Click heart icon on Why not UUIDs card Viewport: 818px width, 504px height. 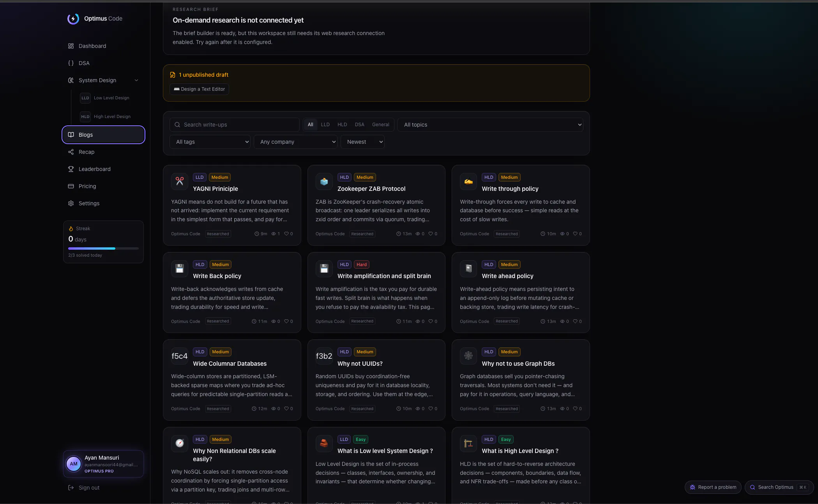[x=431, y=409]
